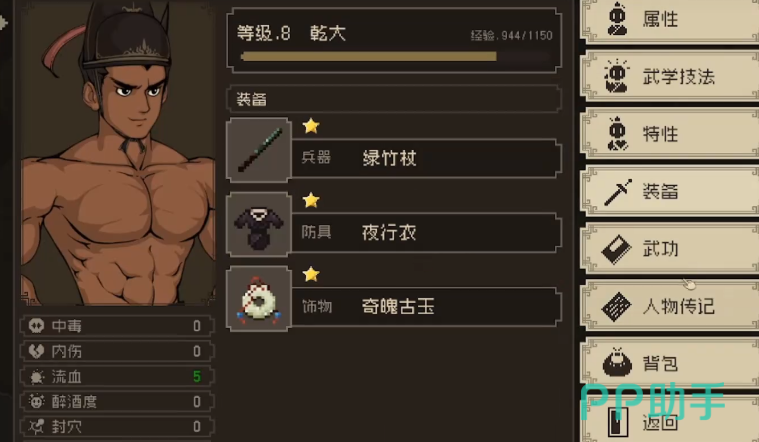Open the 特性 traits menu
759x442 pixels.
click(x=670, y=134)
